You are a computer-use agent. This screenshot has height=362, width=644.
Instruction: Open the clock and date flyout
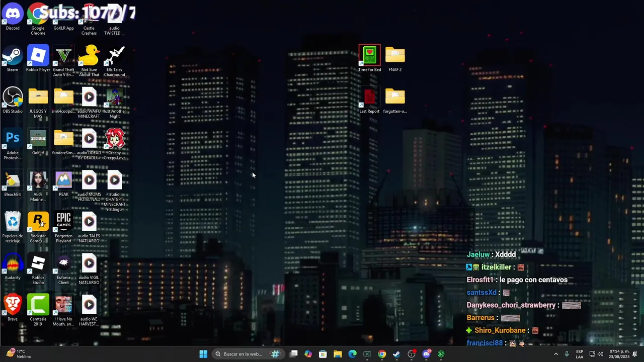coord(619,354)
